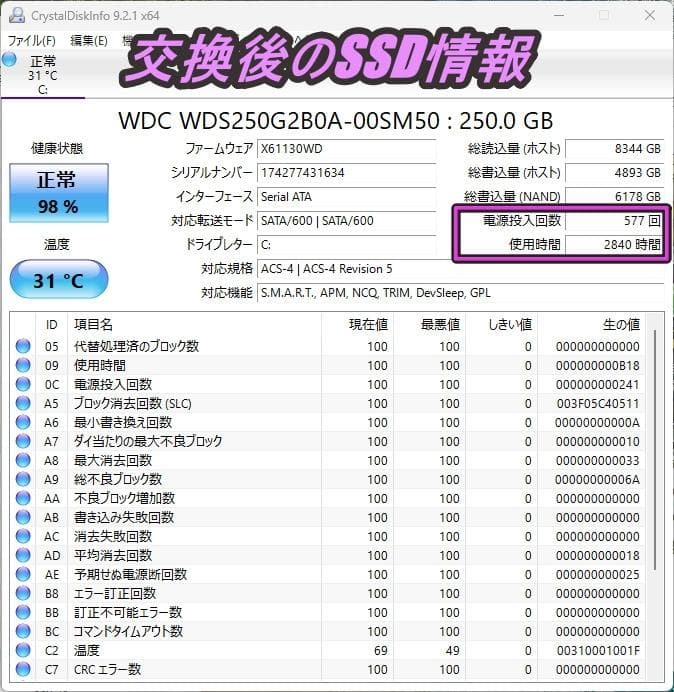Click the ID column header
The width and height of the screenshot is (674, 692).
tap(51, 325)
